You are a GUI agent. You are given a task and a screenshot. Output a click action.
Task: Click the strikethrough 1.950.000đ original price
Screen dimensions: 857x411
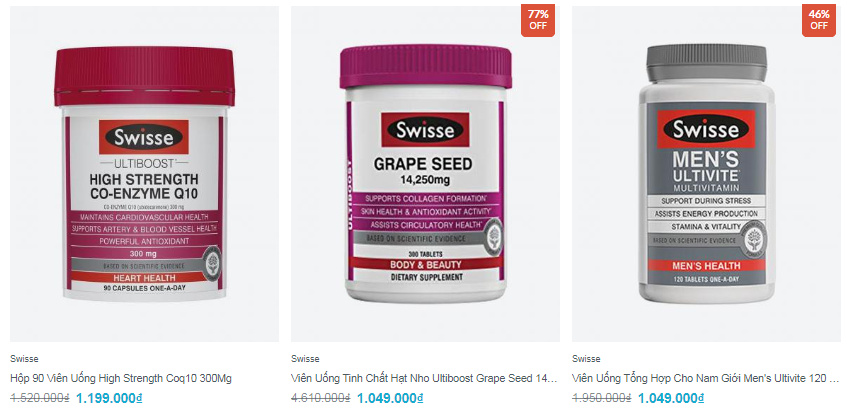pyautogui.click(x=602, y=398)
